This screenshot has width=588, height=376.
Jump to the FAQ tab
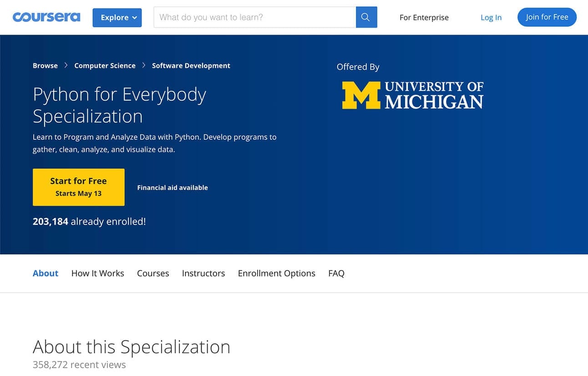(x=336, y=273)
